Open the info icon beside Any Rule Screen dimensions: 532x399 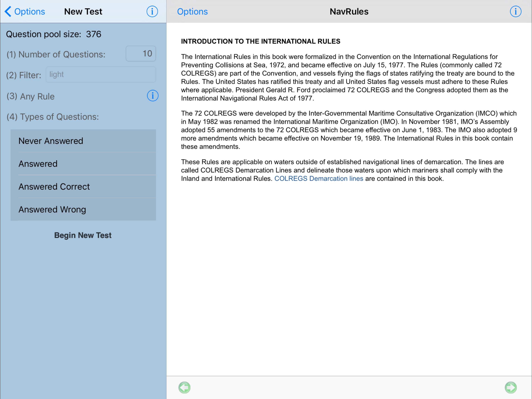[x=152, y=96]
